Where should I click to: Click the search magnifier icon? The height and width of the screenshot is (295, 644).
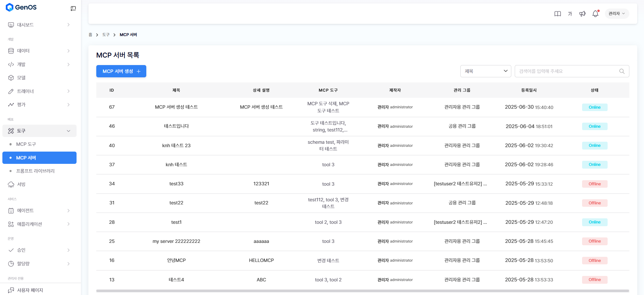point(622,71)
